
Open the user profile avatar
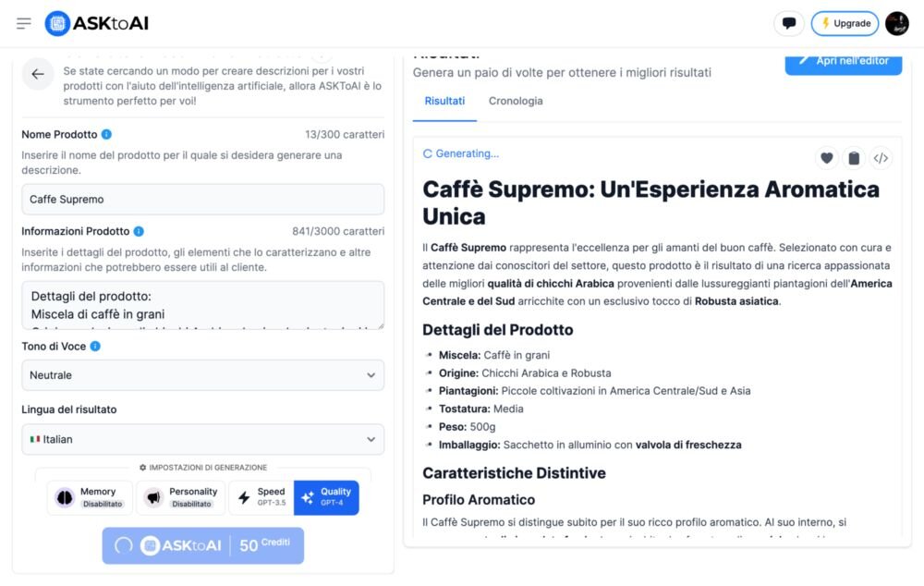pyautogui.click(x=897, y=23)
